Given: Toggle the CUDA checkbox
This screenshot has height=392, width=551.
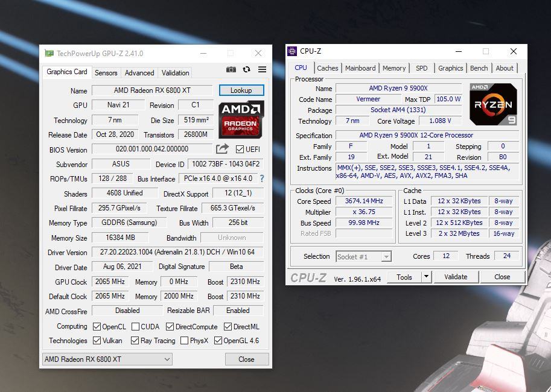Looking at the screenshot, I should tap(135, 327).
